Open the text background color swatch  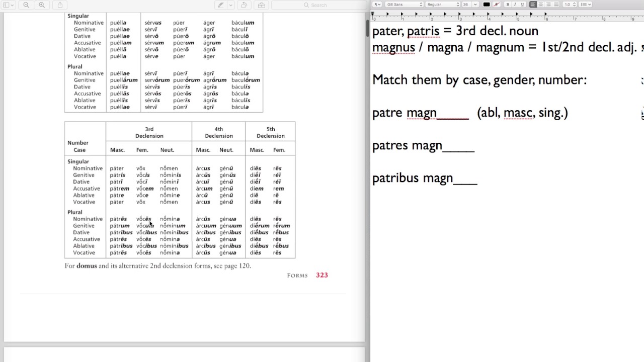tap(497, 5)
